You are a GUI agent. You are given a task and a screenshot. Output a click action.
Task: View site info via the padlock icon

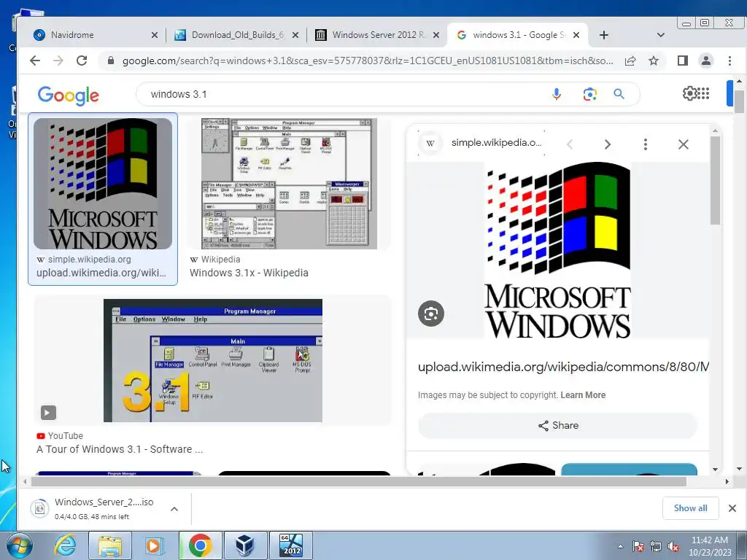[x=111, y=61]
